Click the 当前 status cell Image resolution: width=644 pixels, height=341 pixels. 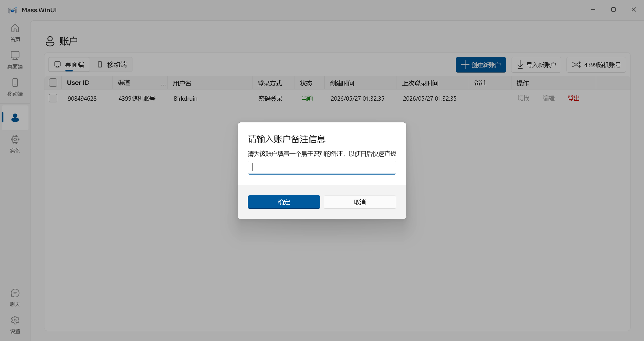[x=307, y=99]
